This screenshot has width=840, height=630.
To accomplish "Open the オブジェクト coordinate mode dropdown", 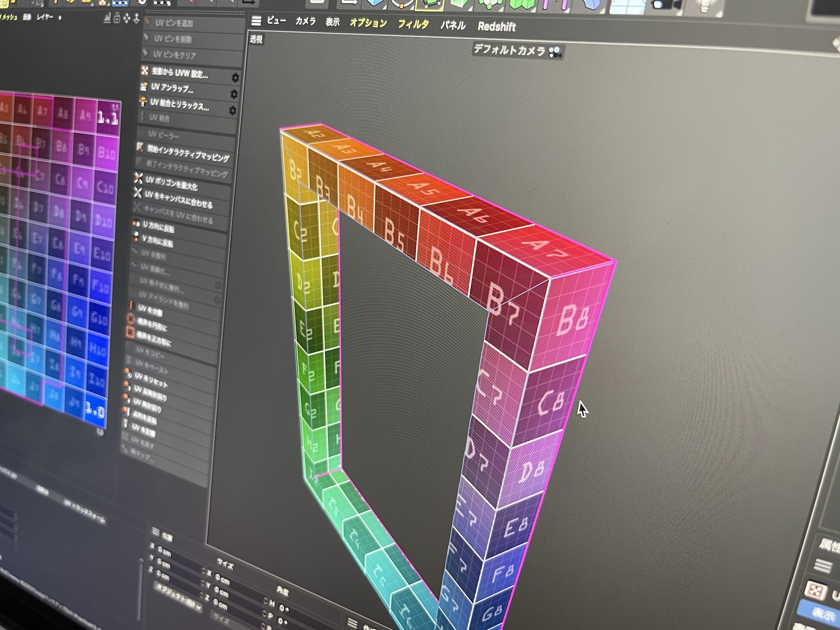I will click(178, 598).
